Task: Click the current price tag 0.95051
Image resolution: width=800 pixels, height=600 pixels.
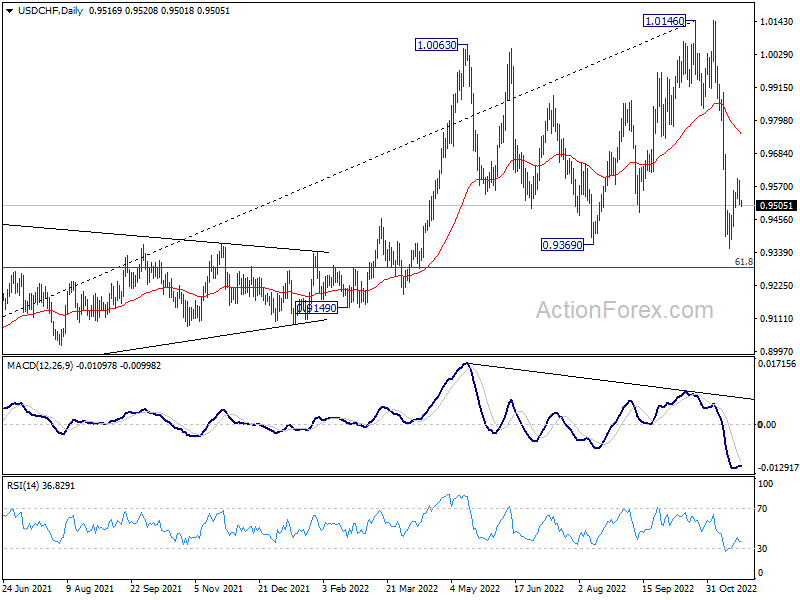Action: click(x=776, y=206)
